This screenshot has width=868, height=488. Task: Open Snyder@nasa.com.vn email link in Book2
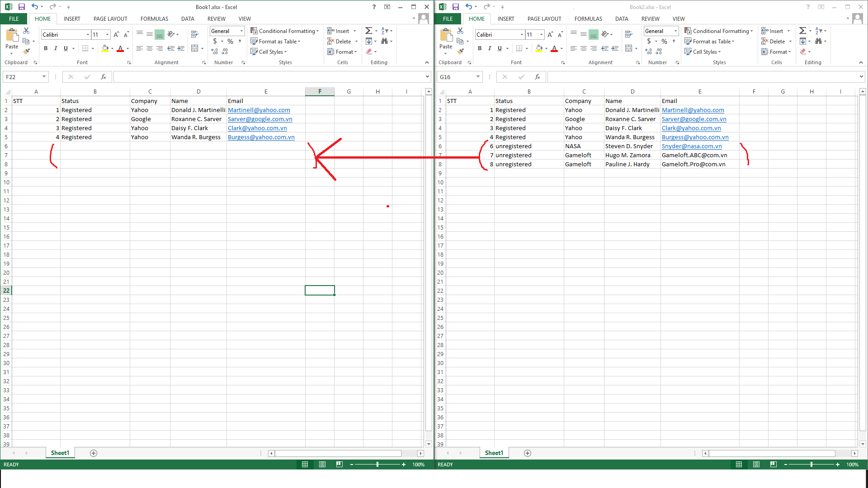(x=691, y=146)
